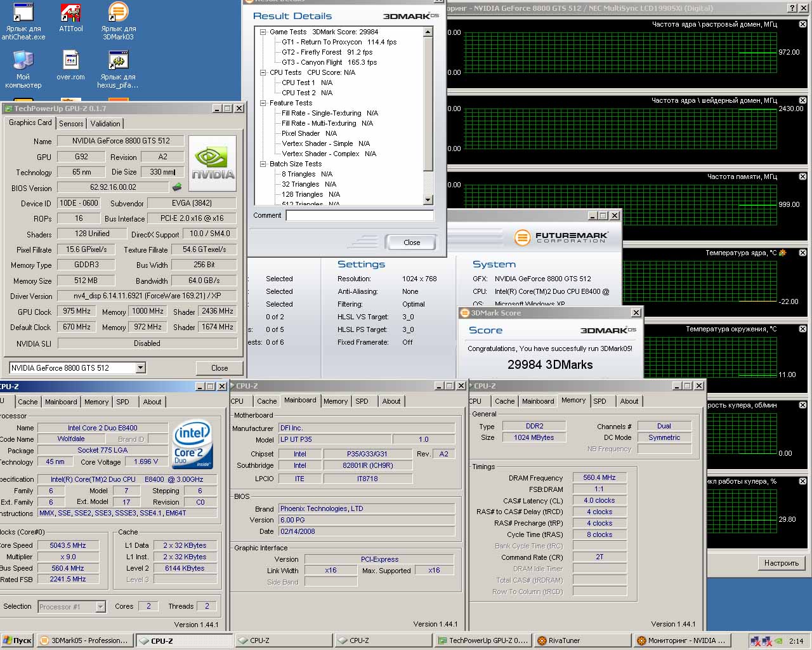Click the Futuremark Corporation logo
This screenshot has height=650, width=812.
point(561,237)
